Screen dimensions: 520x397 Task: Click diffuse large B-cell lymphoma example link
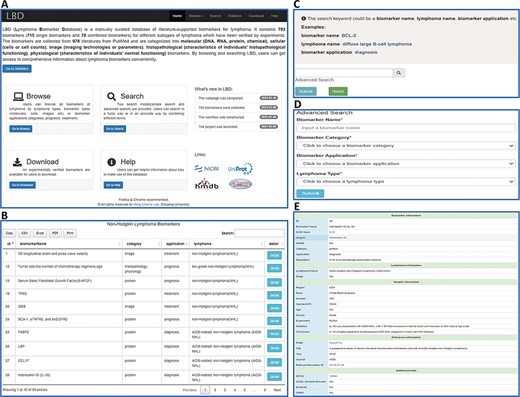pyautogui.click(x=377, y=44)
